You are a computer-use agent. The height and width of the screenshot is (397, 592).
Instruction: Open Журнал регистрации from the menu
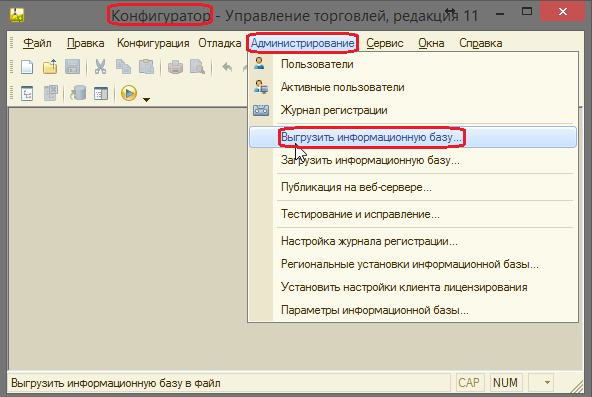(413, 110)
